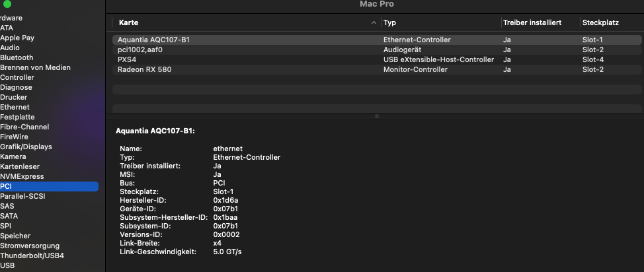Sort table by Typ column

[x=389, y=22]
